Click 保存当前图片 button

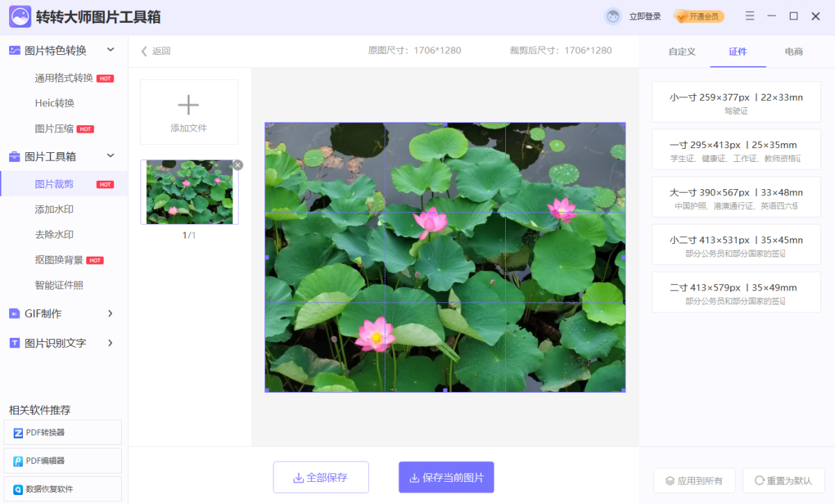(446, 478)
